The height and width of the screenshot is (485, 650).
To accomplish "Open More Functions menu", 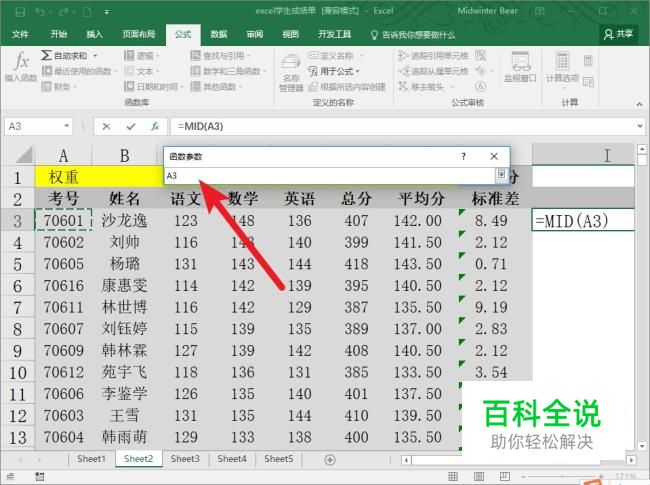I will point(216,87).
